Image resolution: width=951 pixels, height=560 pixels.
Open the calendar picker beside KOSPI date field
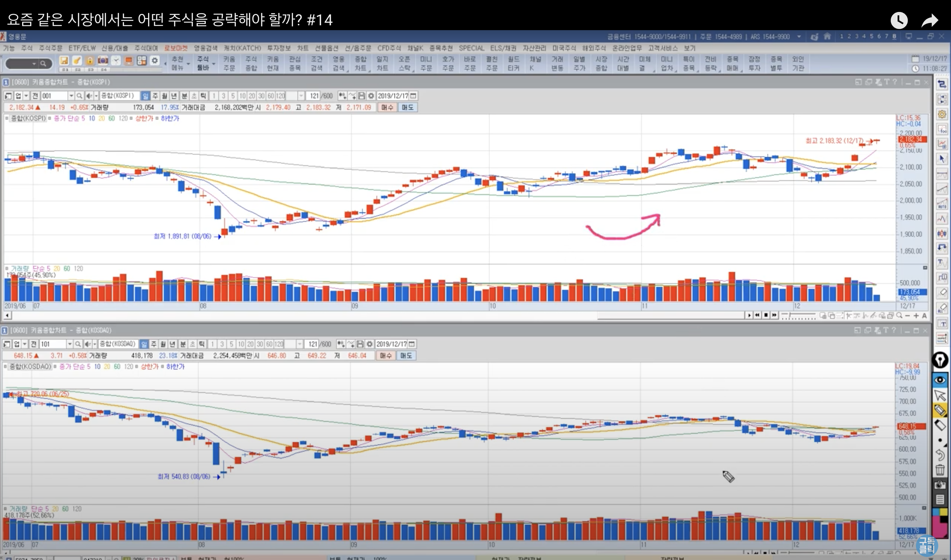[413, 96]
